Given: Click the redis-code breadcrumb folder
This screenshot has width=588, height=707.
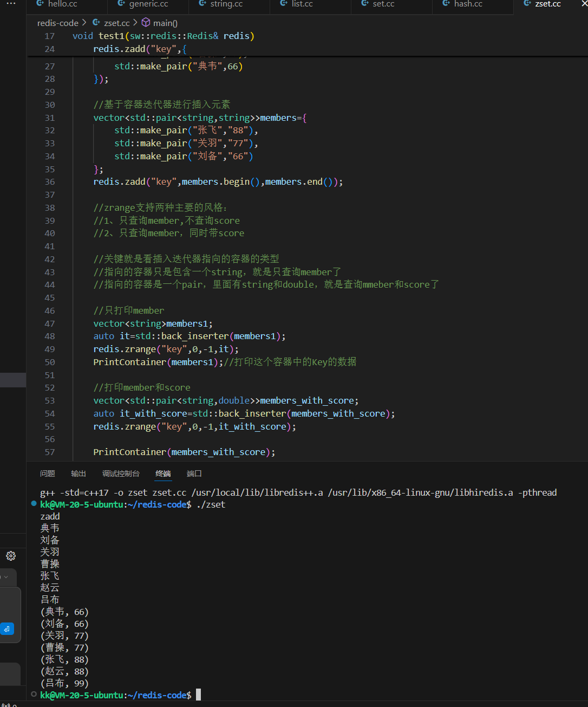Looking at the screenshot, I should (58, 23).
